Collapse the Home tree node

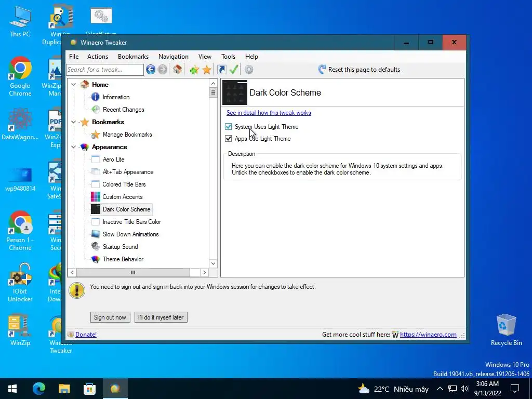pyautogui.click(x=74, y=85)
